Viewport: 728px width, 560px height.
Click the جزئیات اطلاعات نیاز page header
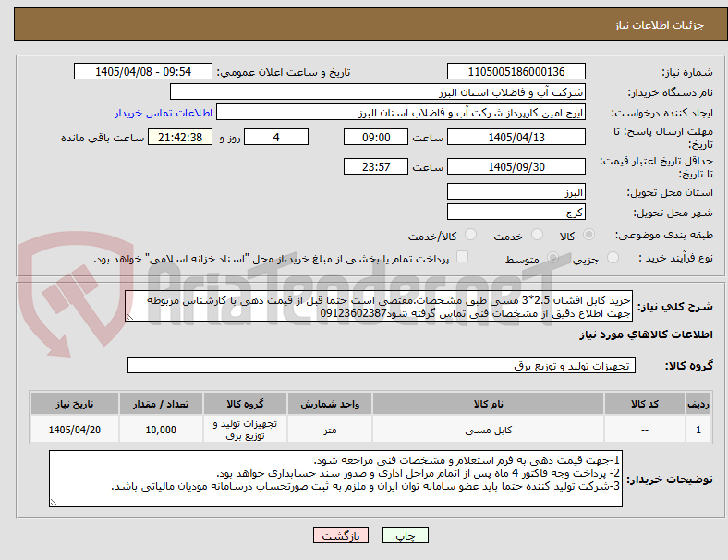pyautogui.click(x=660, y=25)
